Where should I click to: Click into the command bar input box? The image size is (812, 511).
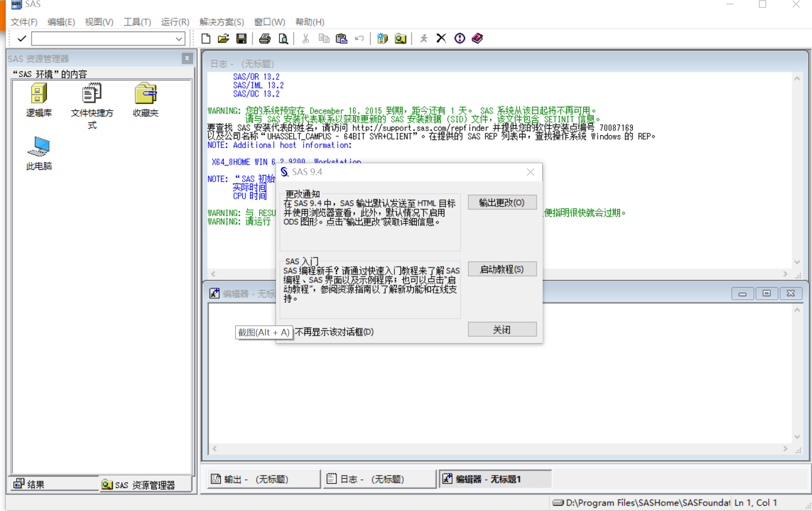click(103, 39)
